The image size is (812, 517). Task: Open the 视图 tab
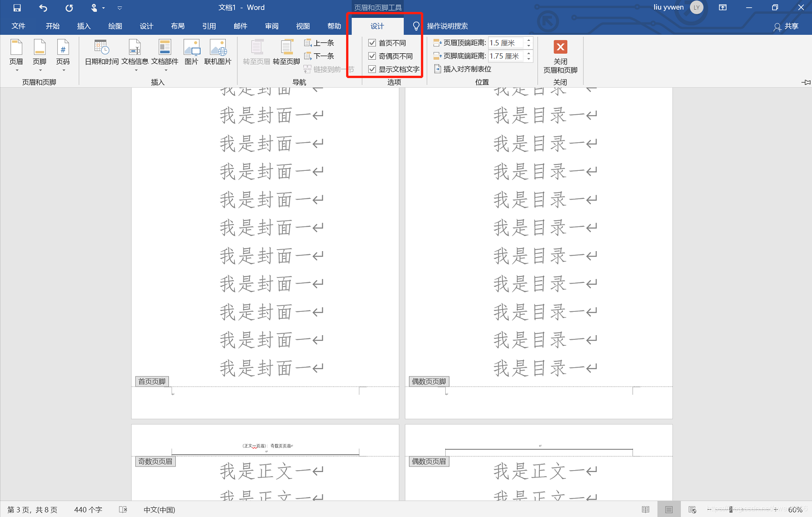point(303,26)
